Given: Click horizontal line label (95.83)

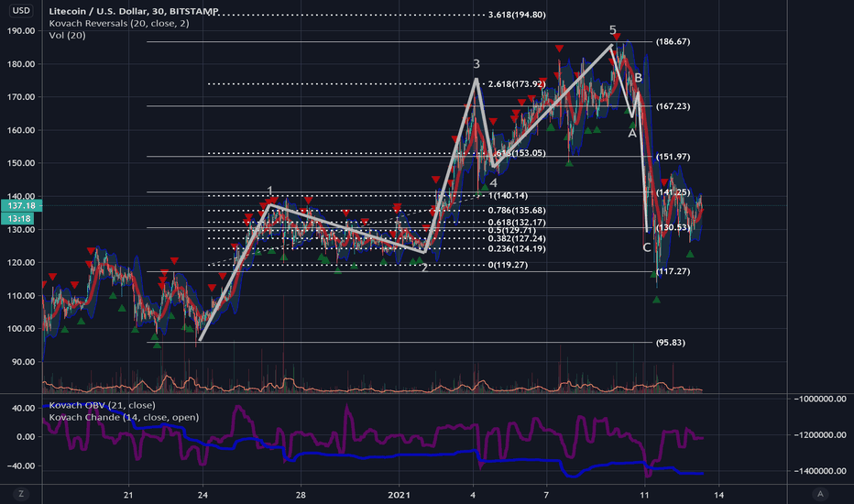Looking at the screenshot, I should [670, 343].
